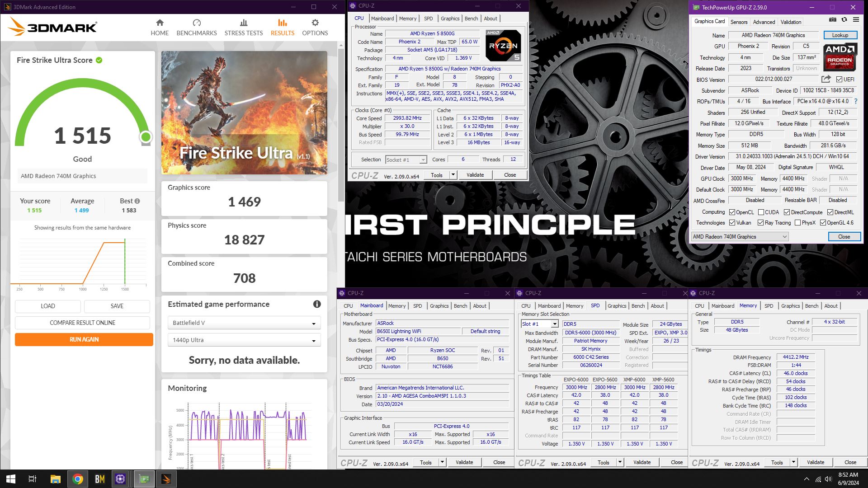Toggle OpenGL 4.6 checkbox
The width and height of the screenshot is (868, 488).
(823, 223)
